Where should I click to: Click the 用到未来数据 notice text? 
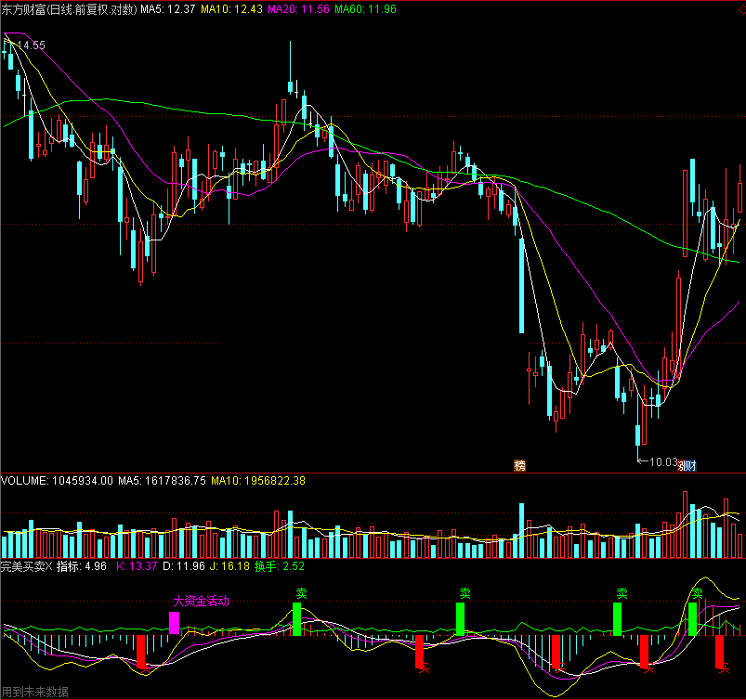(x=35, y=692)
